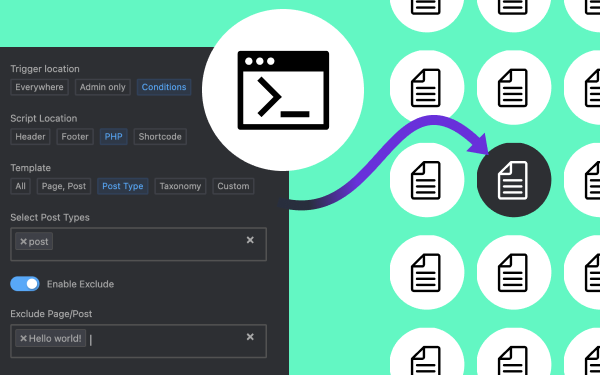Clear all selected post types

[250, 240]
